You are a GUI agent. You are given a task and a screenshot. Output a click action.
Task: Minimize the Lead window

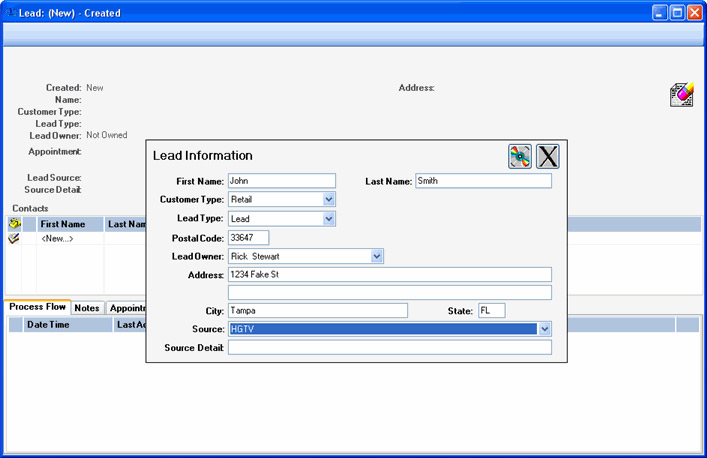(x=660, y=13)
